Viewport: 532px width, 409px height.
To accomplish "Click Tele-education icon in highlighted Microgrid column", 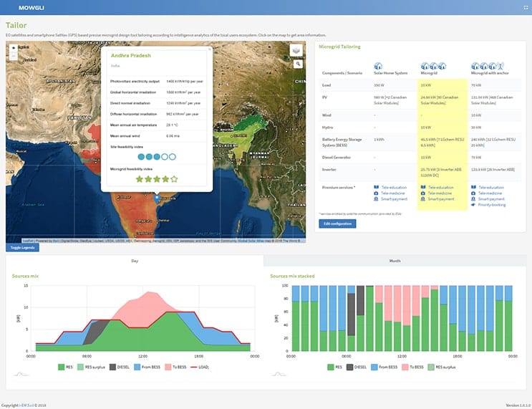I will point(423,188).
